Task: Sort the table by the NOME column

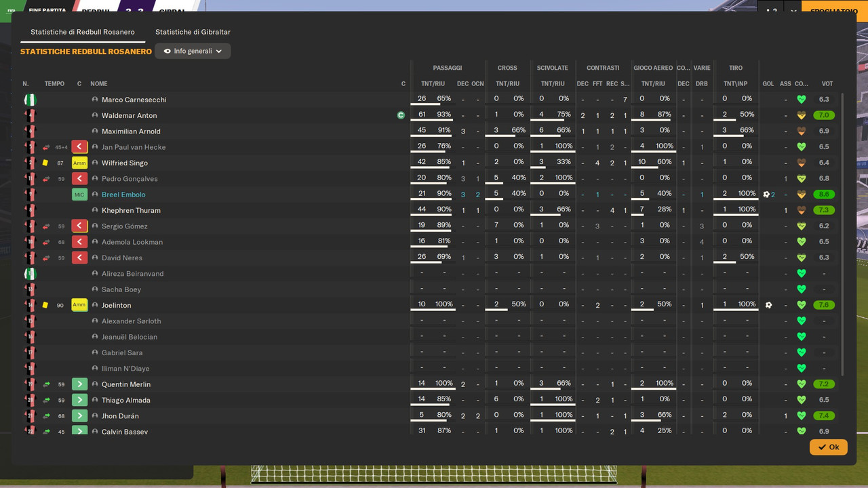Action: click(99, 84)
